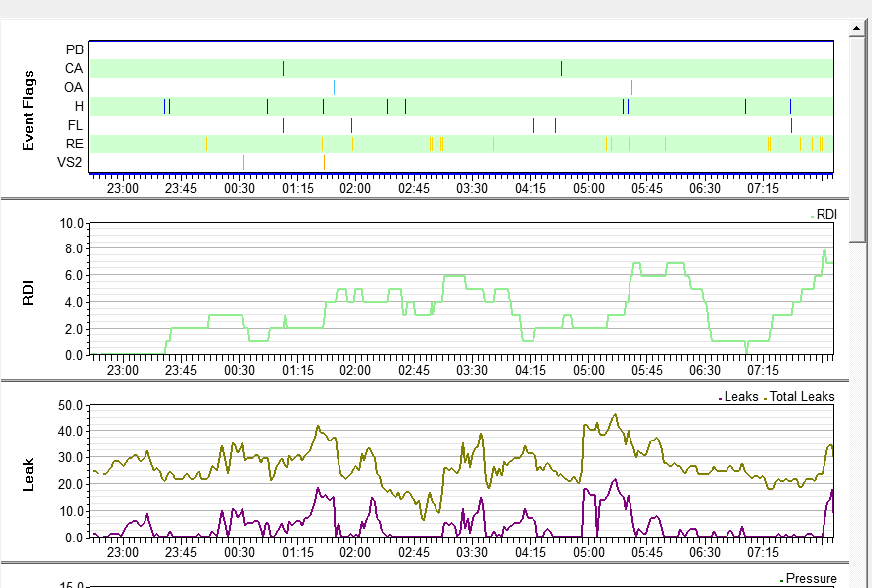Click the PB event flag row label
The height and width of the screenshot is (588, 872).
[74, 49]
